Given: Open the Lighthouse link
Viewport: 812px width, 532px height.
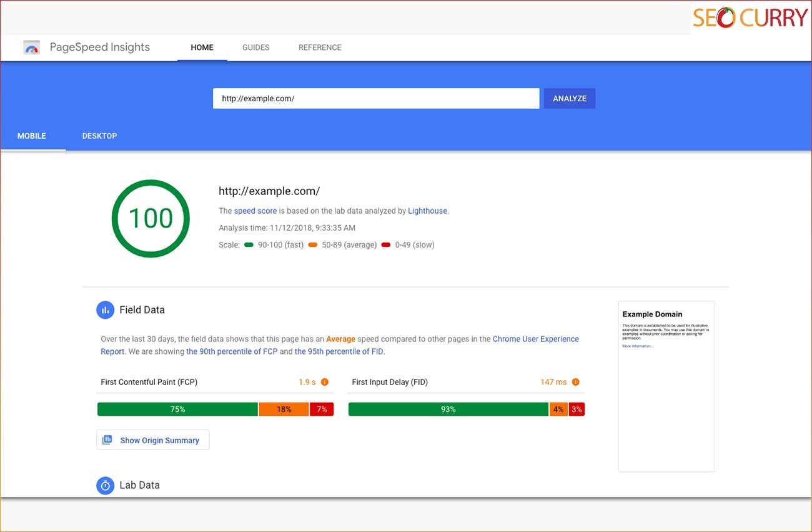Looking at the screenshot, I should click(428, 211).
